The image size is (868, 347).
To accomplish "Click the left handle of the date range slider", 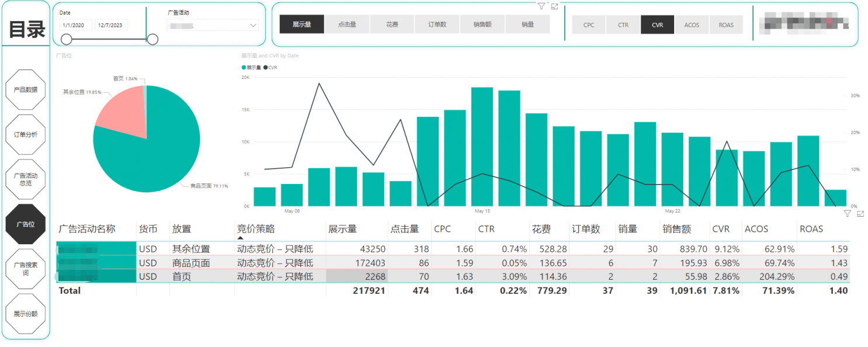I will click(65, 39).
